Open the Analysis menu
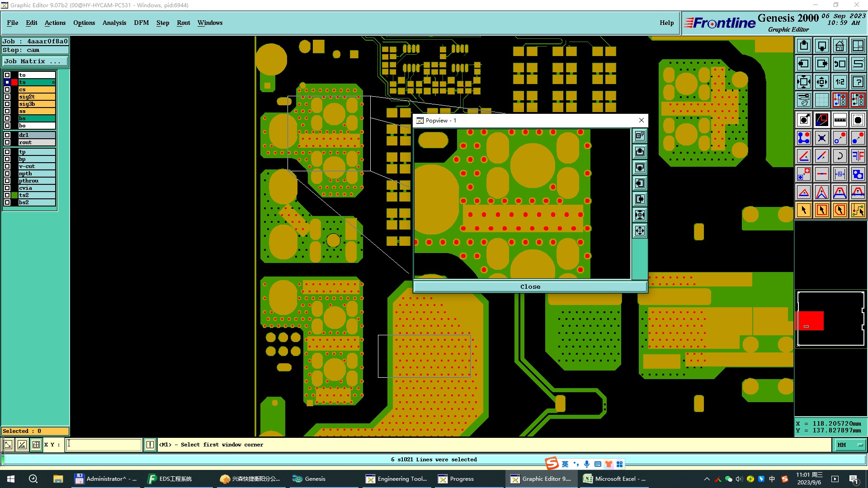 click(x=114, y=23)
